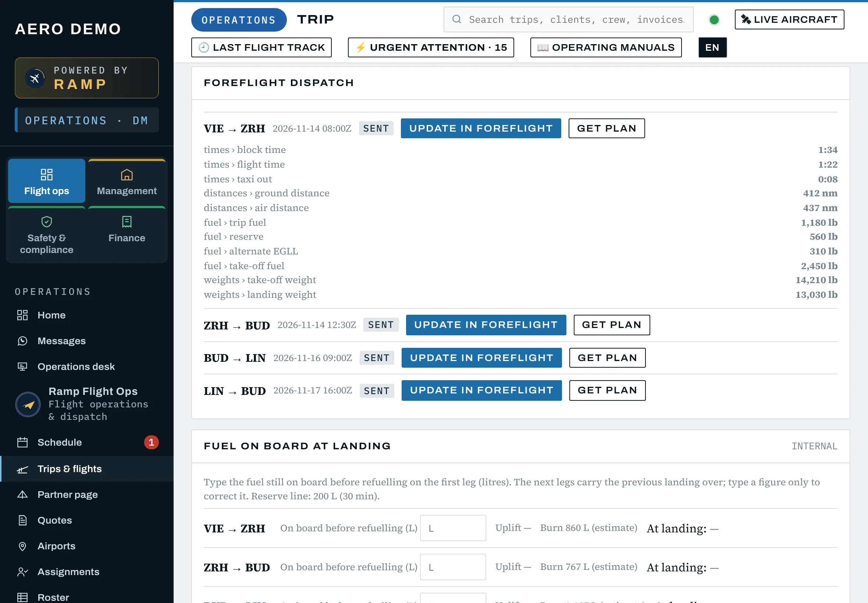Screen dimensions: 868x603
Task: Click the Partner page triangle icon
Action: (22, 495)
